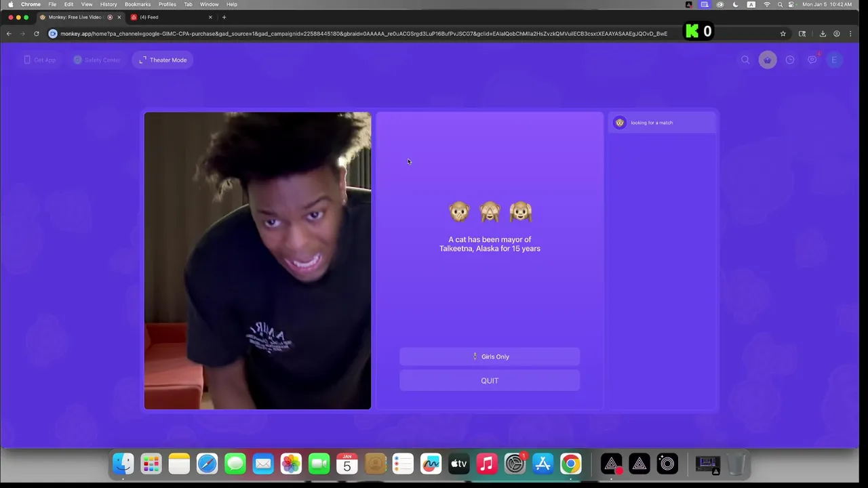Open Spotlight search in menu bar
The image size is (868, 488).
[780, 4]
